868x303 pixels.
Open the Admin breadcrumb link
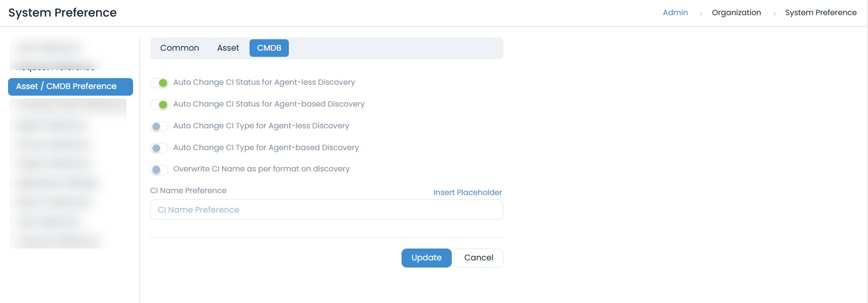tap(675, 13)
